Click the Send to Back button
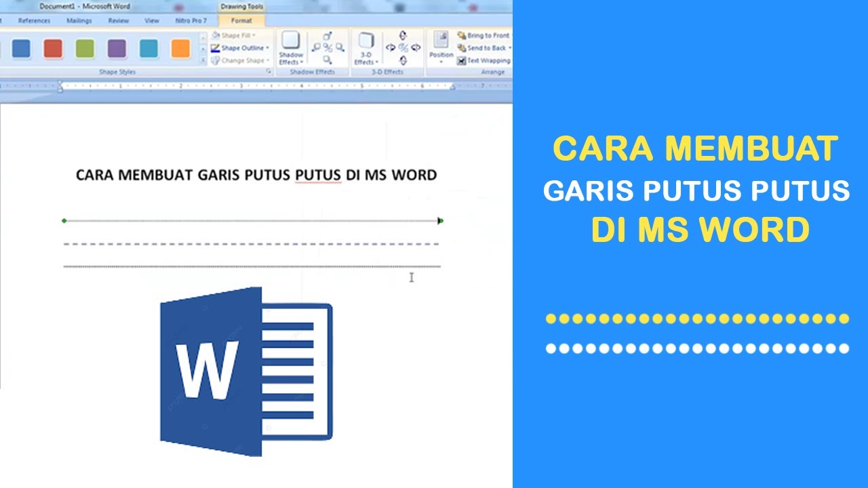Screen dimensions: 868x488 click(x=484, y=48)
